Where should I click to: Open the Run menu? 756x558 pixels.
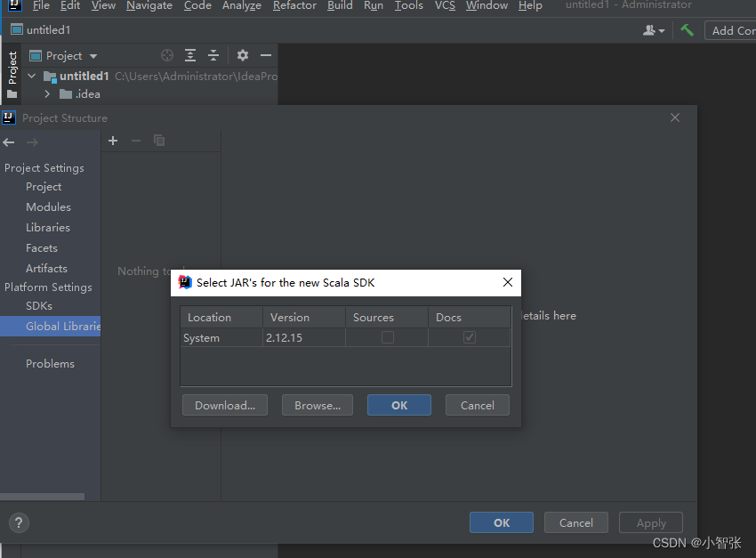pos(374,6)
